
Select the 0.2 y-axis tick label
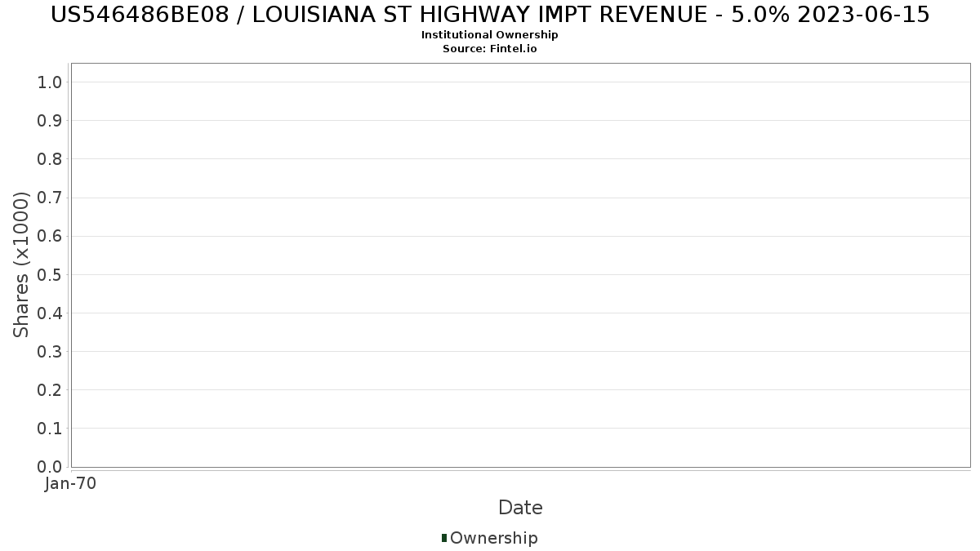click(x=50, y=389)
